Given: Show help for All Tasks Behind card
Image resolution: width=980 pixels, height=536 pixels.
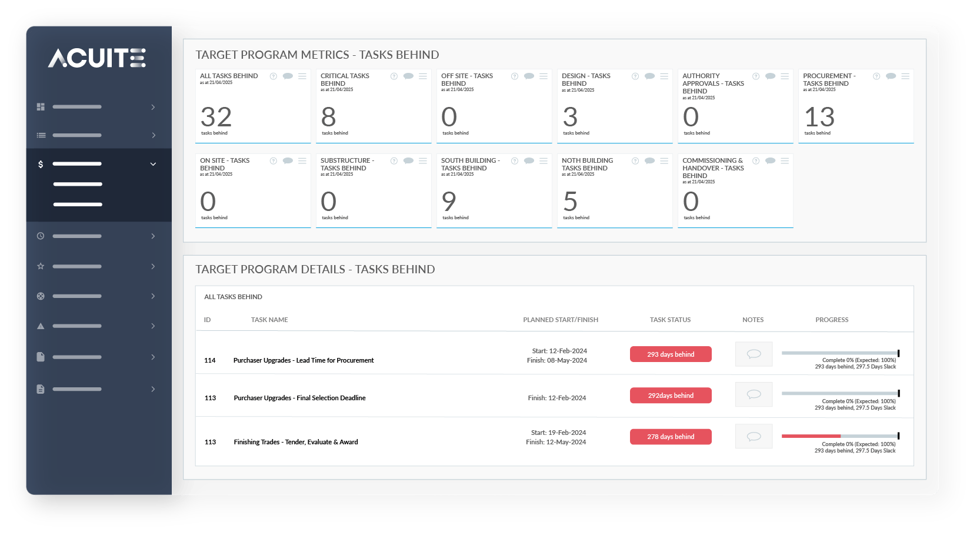Looking at the screenshot, I should [274, 76].
